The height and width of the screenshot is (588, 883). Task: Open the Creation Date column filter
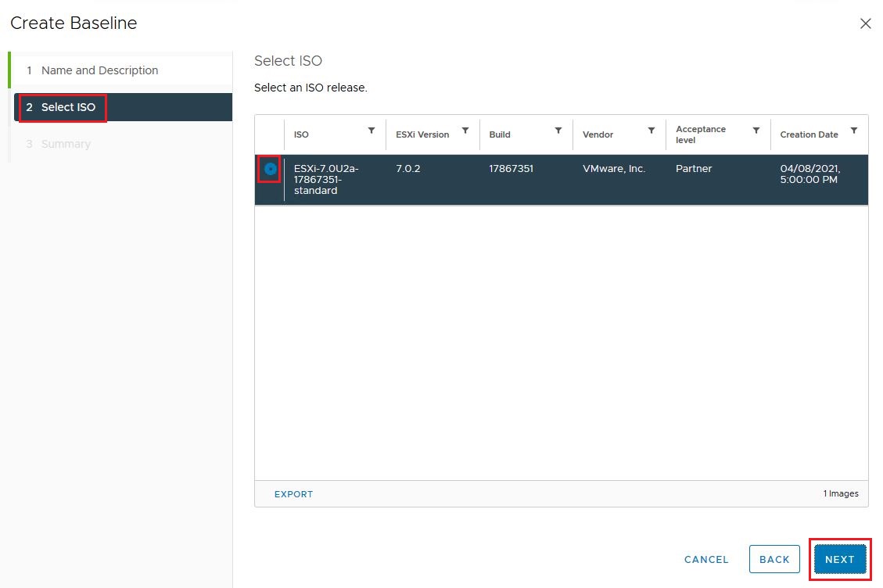pos(854,131)
